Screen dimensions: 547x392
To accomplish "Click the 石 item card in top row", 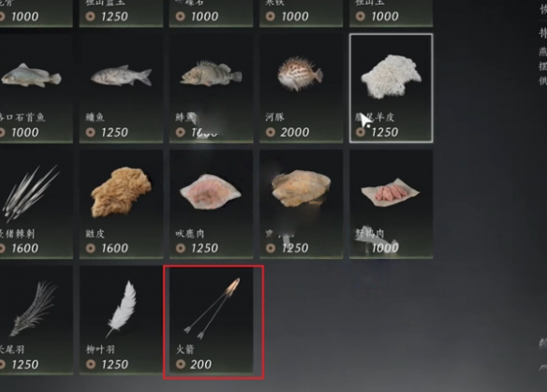I will pos(211,13).
